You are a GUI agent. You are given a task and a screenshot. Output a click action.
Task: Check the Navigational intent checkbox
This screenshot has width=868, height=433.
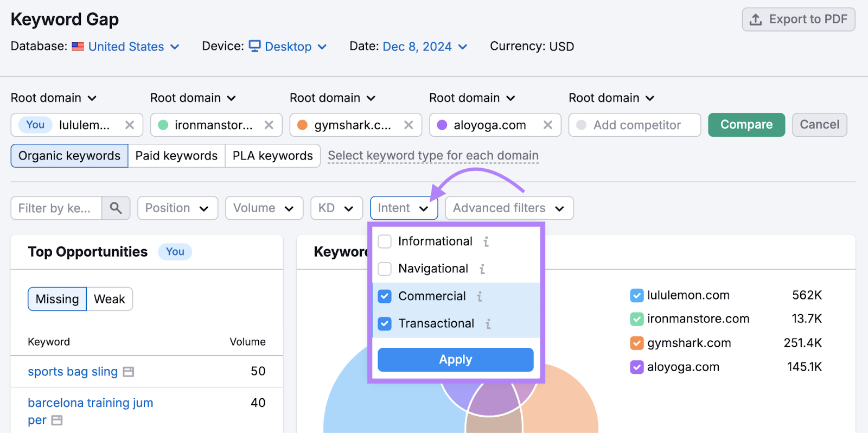click(x=385, y=269)
